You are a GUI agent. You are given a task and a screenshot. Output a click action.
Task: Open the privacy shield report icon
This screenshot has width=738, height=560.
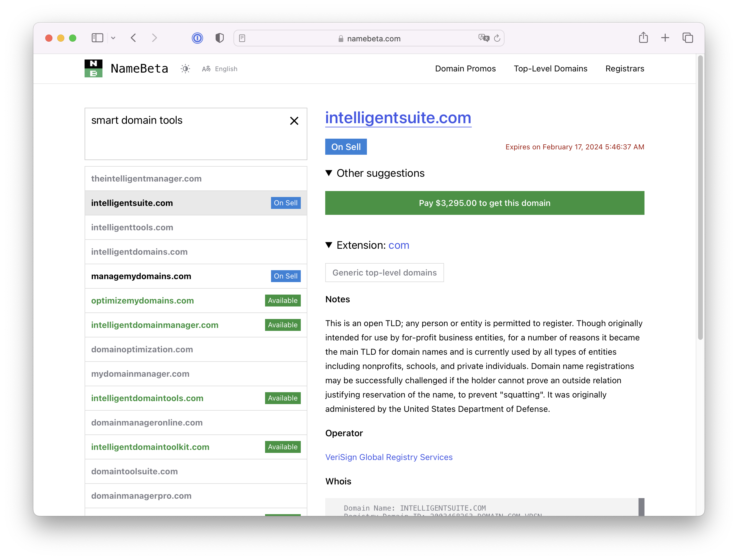(219, 38)
